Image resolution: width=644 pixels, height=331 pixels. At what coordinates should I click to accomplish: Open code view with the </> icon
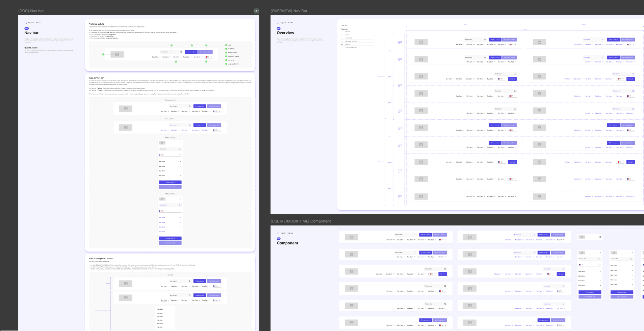[x=256, y=10]
